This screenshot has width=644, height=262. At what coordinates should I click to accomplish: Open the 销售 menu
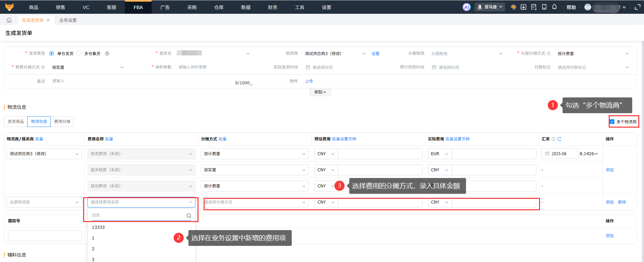[61, 7]
